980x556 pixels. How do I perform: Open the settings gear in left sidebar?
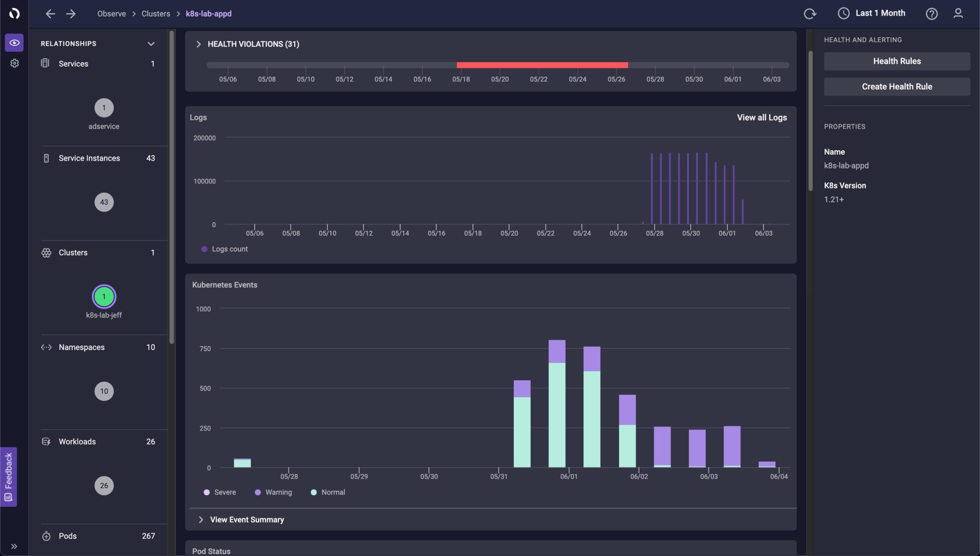[14, 63]
